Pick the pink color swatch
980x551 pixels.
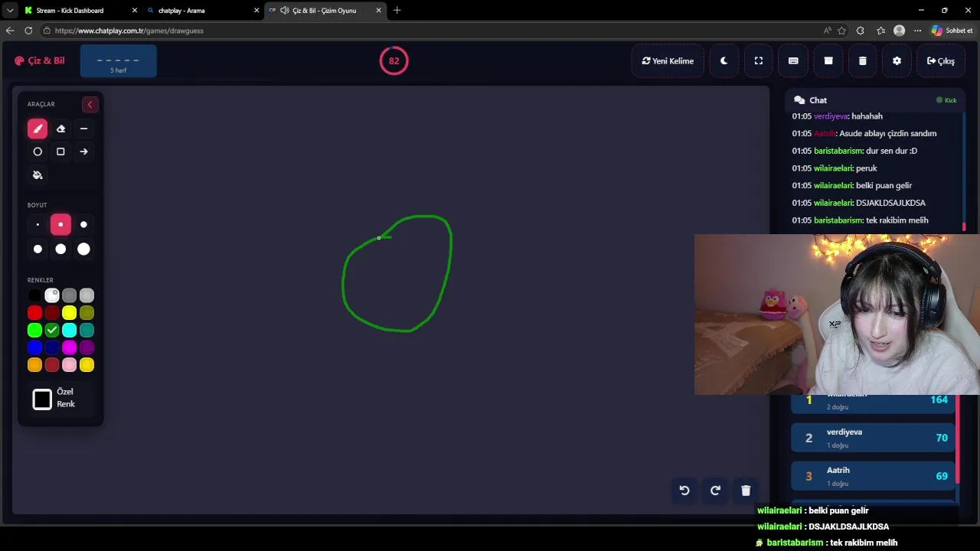(70, 365)
